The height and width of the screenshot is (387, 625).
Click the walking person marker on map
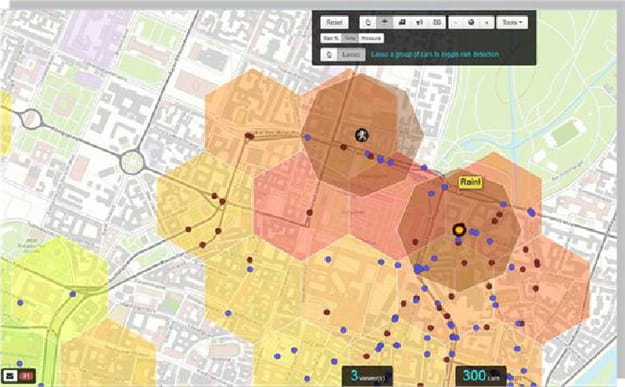[362, 135]
